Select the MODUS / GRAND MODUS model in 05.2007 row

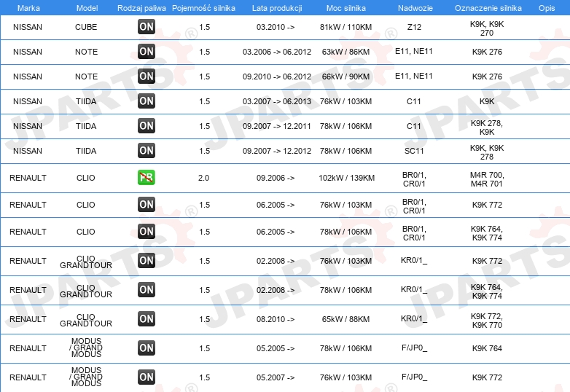click(86, 377)
